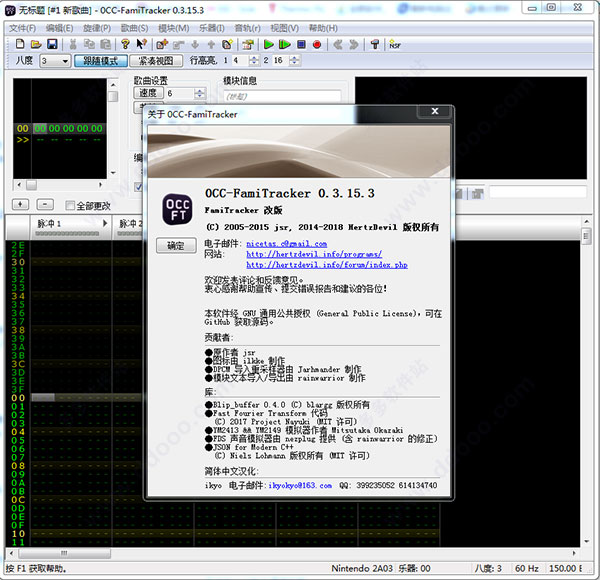Open the 视图(V) menu
This screenshot has width=600, height=580.
[285, 28]
